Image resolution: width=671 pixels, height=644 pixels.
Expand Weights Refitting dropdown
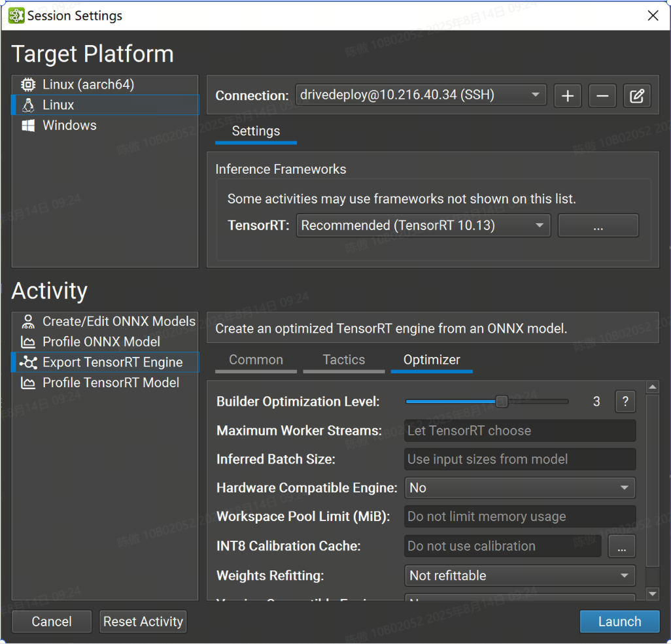point(520,575)
